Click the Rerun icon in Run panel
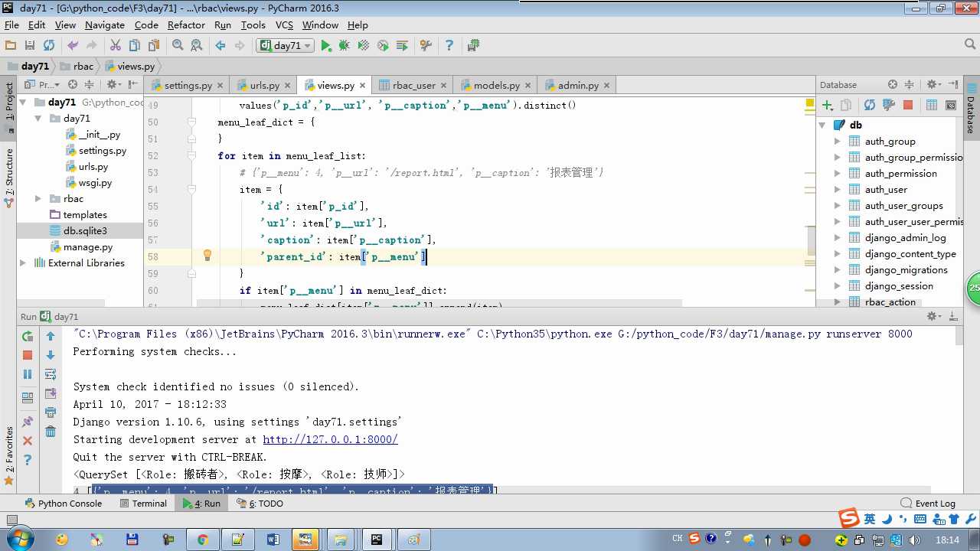980x551 pixels. pyautogui.click(x=28, y=336)
